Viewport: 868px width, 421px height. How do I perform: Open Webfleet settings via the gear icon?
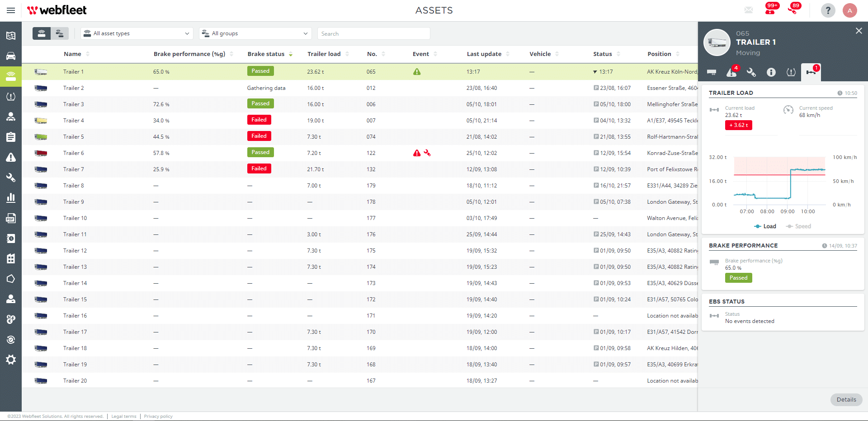11,360
